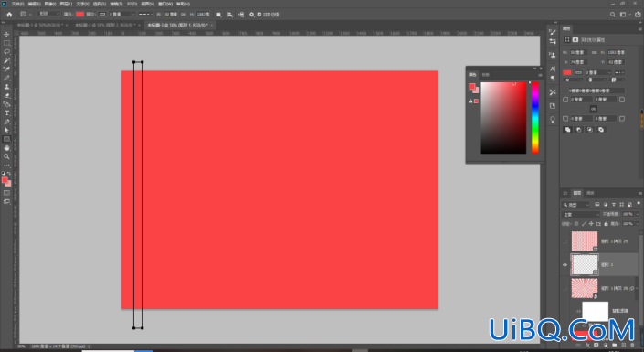Click the fill color swatch in options bar

point(79,15)
